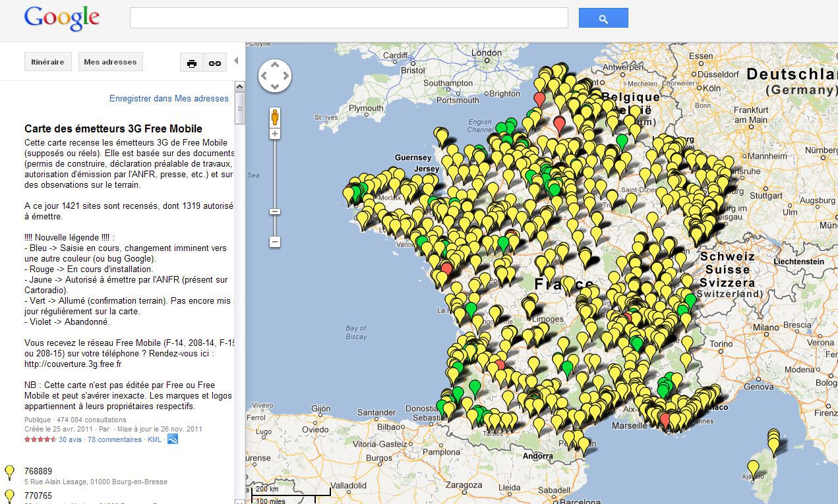Click Enregistrer dans Mes adresses link
Screen dimensions: 838x504
click(169, 99)
